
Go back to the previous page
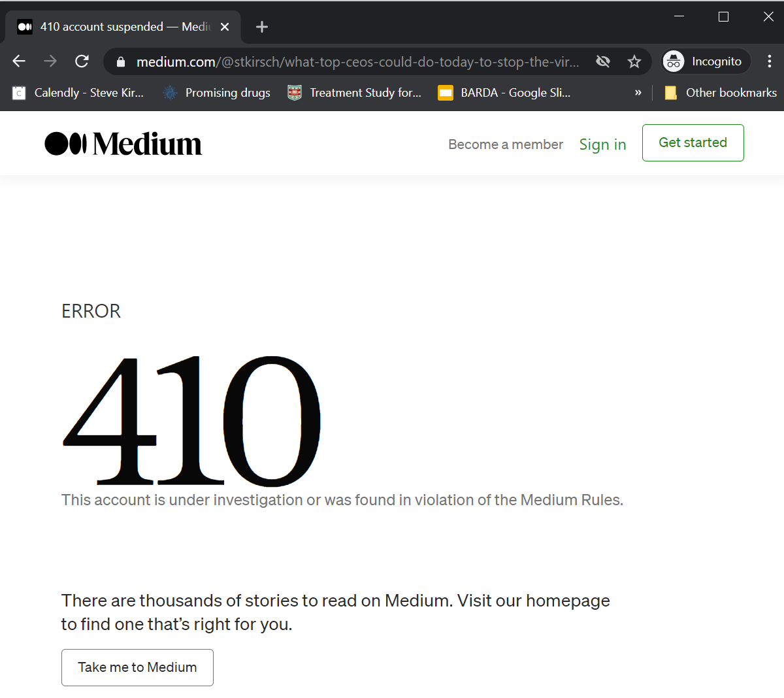(19, 61)
